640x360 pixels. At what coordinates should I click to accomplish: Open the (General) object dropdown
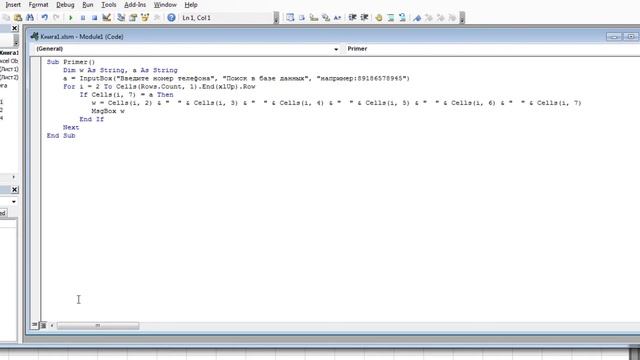(187, 49)
